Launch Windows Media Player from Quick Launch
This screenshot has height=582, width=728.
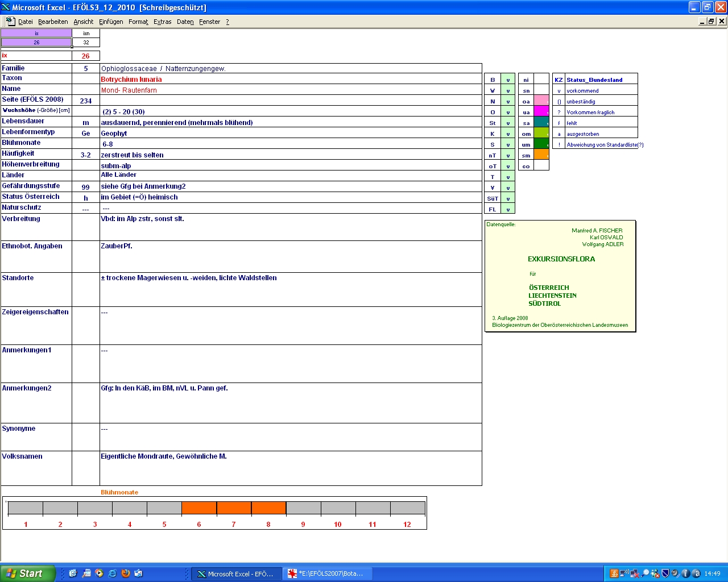pos(99,573)
